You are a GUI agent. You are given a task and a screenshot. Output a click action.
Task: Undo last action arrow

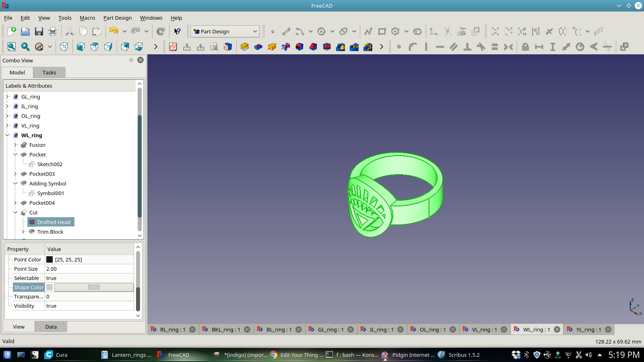(x=114, y=31)
